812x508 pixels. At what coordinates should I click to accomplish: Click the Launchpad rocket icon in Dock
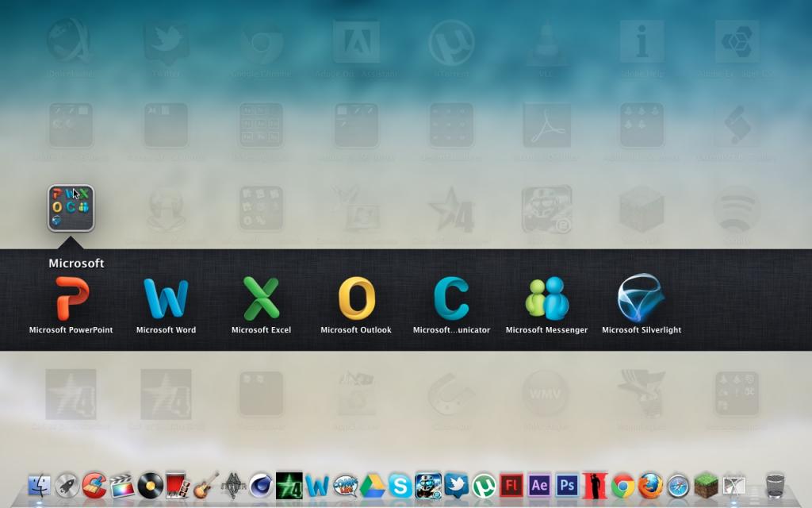(67, 486)
